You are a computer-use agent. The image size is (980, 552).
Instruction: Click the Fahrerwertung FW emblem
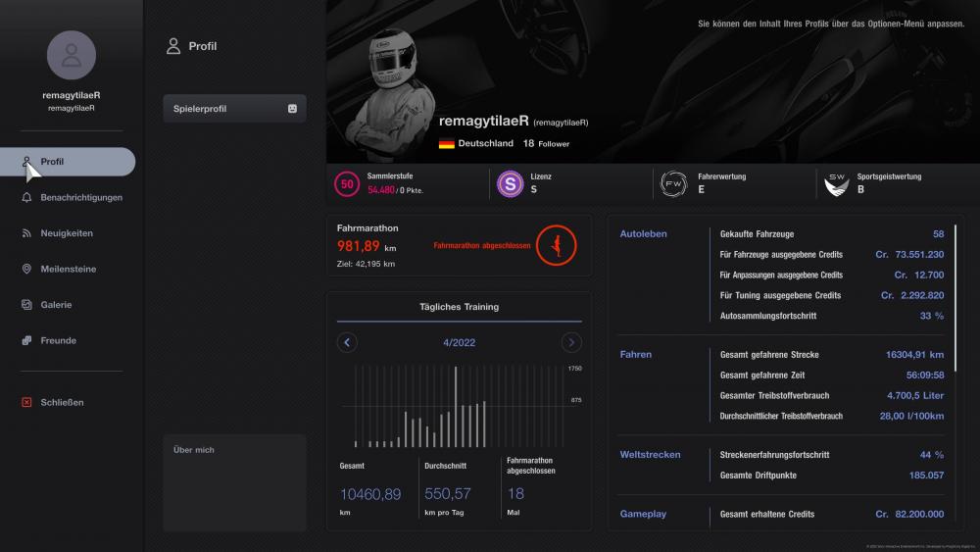tap(673, 183)
